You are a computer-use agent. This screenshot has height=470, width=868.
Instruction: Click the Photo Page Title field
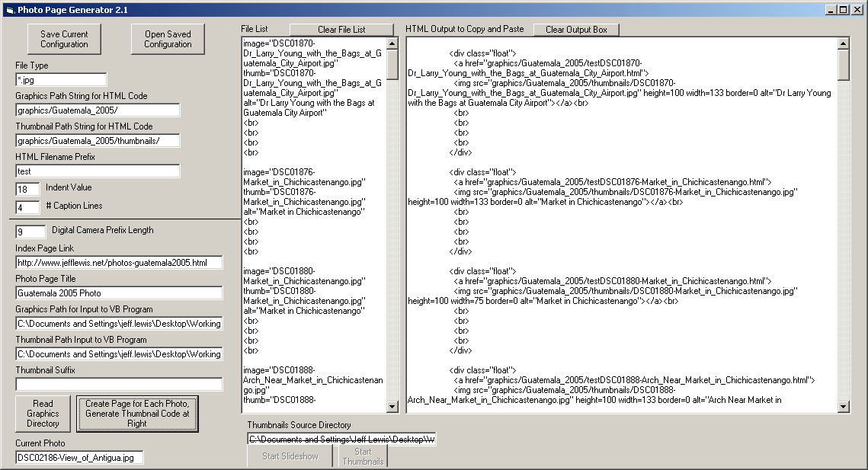[119, 293]
